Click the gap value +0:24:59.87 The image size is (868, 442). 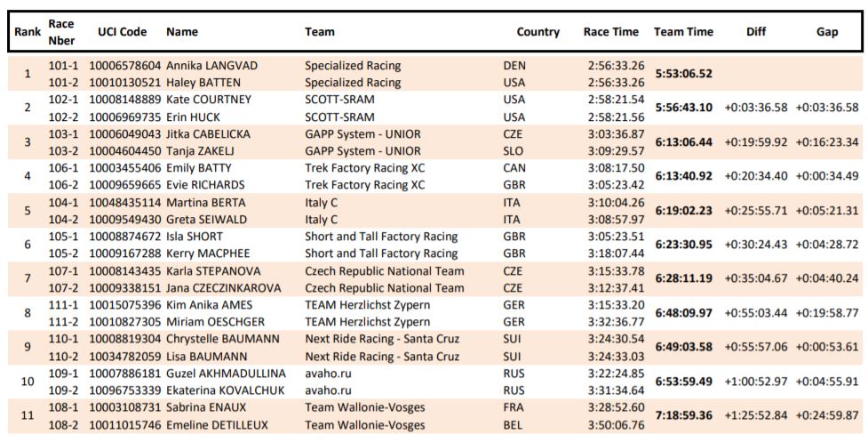pyautogui.click(x=827, y=416)
